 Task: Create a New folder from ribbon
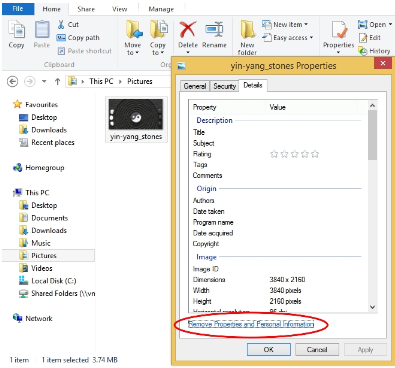tap(247, 37)
